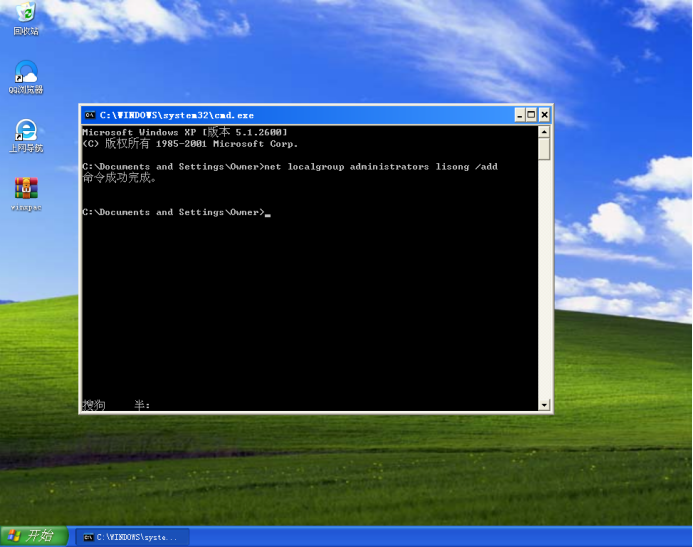Click the Microsoft Windows XP version line
The height and width of the screenshot is (547, 693).
tap(185, 132)
